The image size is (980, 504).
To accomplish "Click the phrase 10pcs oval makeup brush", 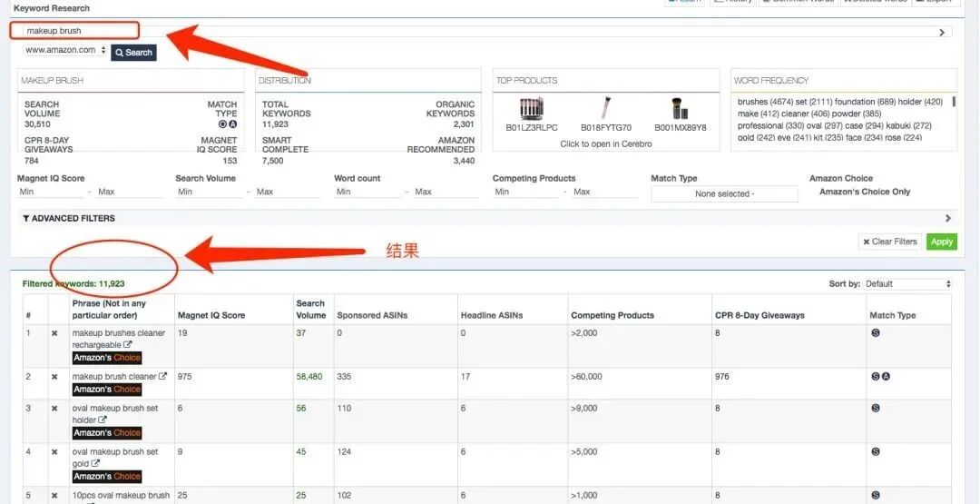I will point(121,495).
